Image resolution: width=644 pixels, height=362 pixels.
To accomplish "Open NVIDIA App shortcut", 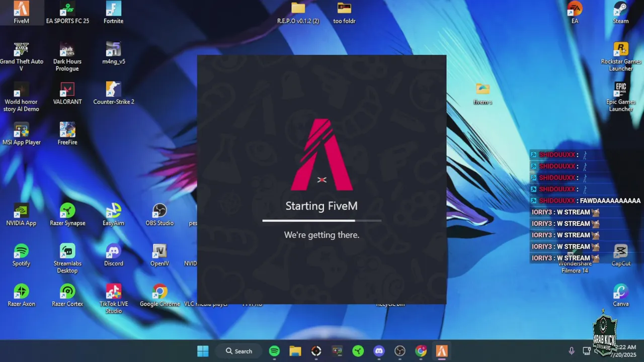I will click(21, 215).
